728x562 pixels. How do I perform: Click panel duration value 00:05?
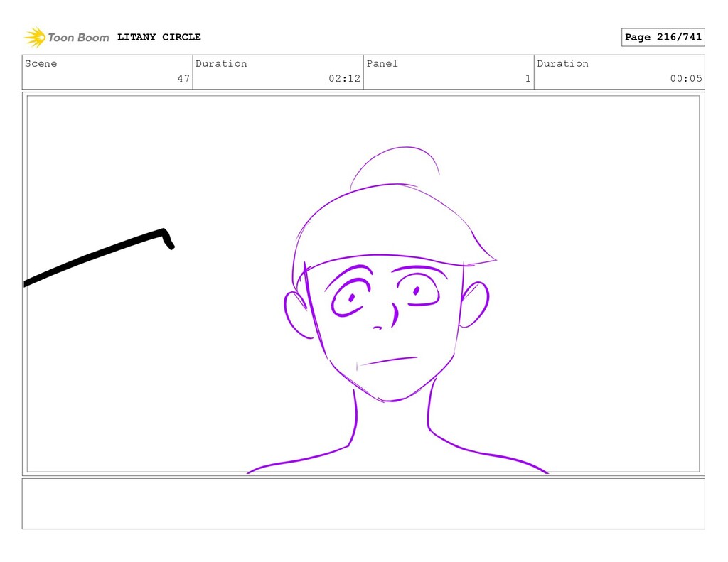(x=686, y=78)
